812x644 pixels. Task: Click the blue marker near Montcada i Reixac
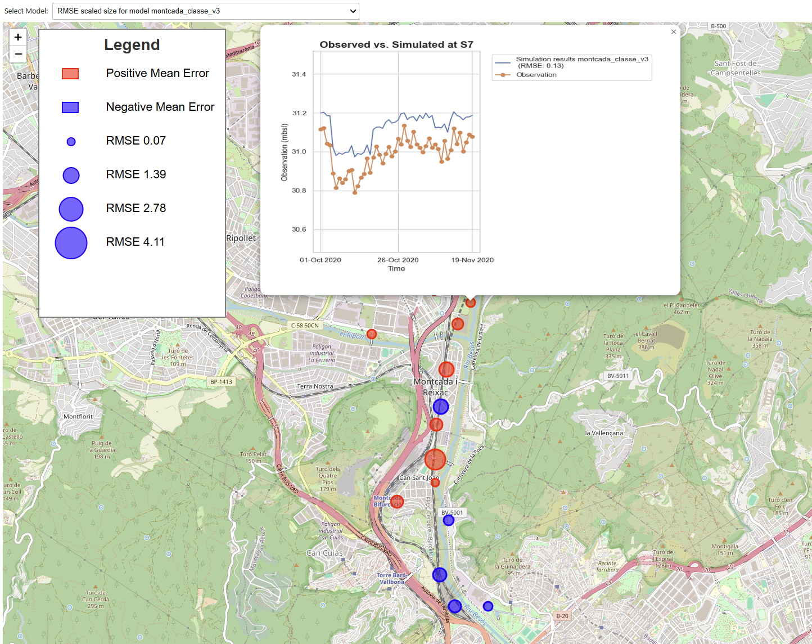pos(441,406)
